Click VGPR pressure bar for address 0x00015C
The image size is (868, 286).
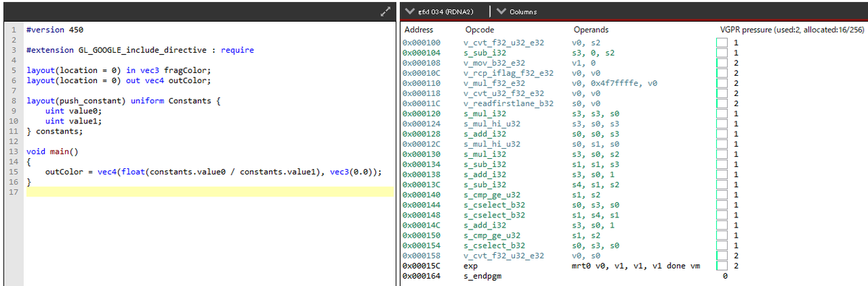coord(721,265)
